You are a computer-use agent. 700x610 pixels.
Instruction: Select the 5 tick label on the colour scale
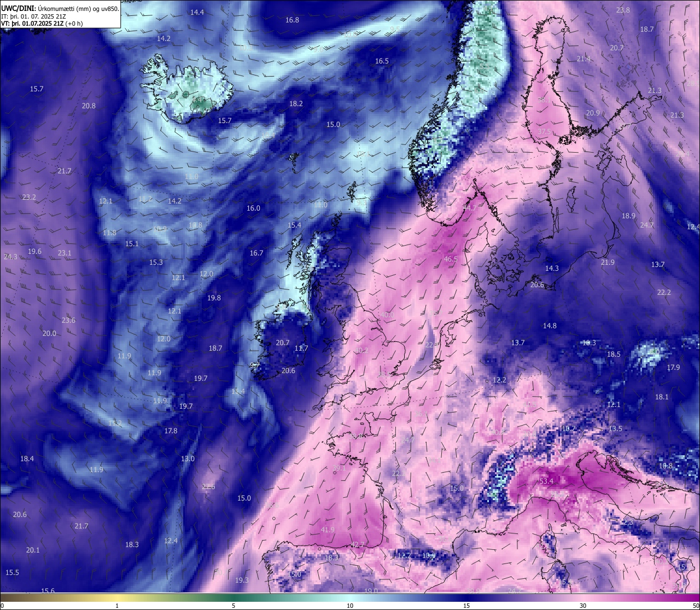tap(234, 606)
